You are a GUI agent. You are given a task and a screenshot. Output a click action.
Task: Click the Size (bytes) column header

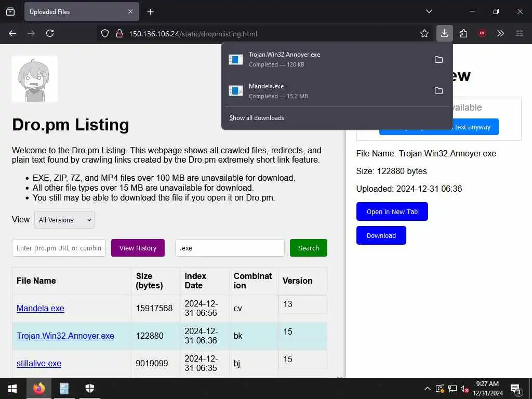(156, 281)
